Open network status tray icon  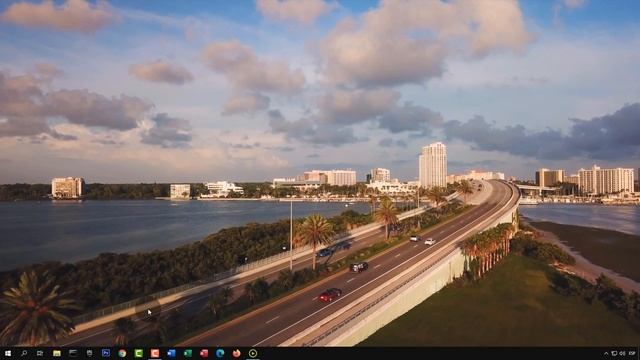[x=614, y=353]
